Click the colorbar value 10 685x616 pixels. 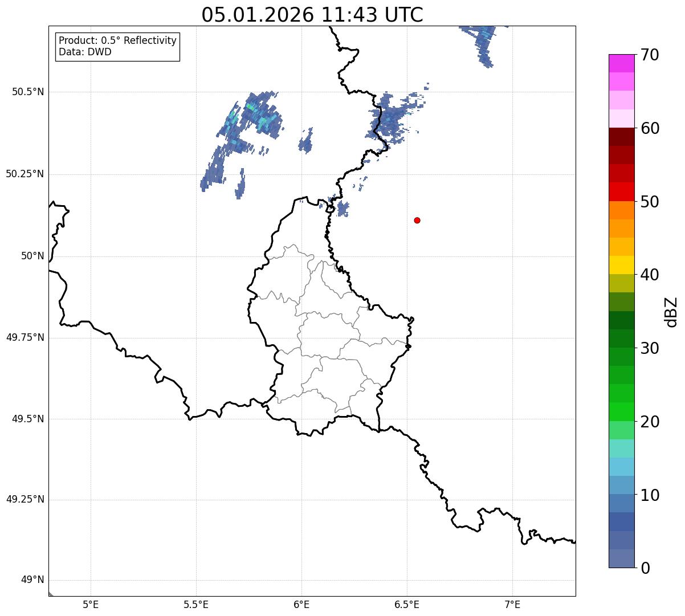coord(650,495)
